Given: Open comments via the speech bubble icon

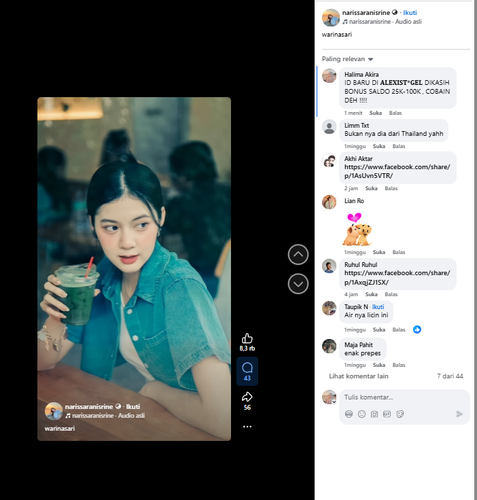Looking at the screenshot, I should pos(247,368).
